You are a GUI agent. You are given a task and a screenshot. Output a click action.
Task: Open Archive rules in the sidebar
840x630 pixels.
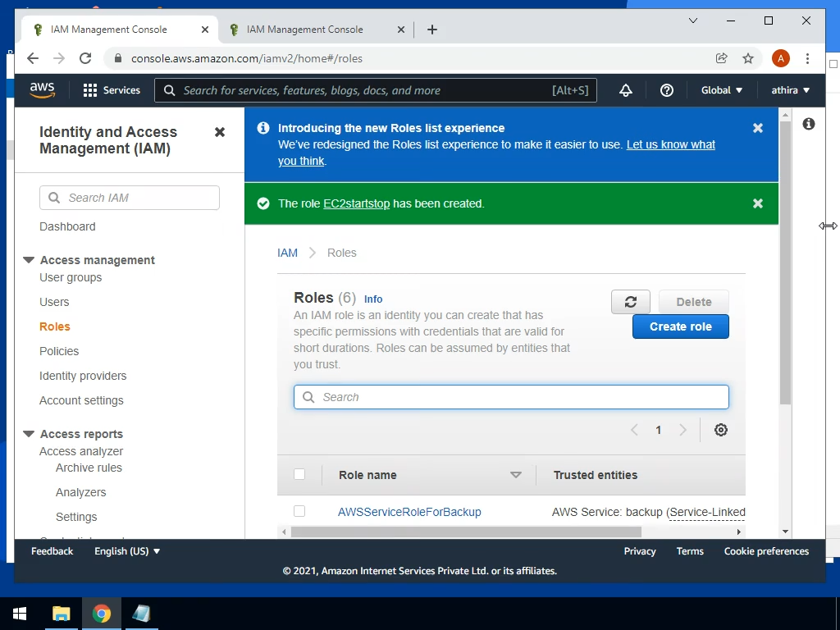point(89,468)
